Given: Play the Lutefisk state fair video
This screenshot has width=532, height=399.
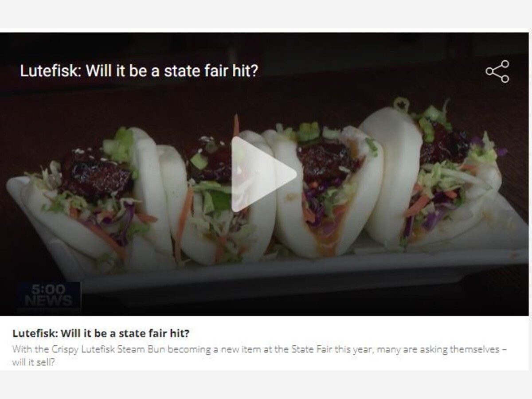Looking at the screenshot, I should [x=264, y=174].
